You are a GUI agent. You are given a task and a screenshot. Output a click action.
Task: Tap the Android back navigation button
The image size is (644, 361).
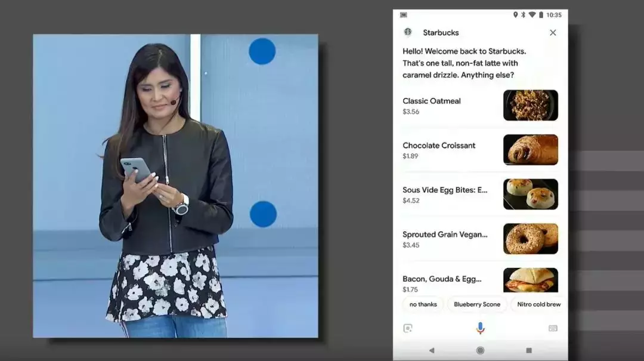coord(432,350)
